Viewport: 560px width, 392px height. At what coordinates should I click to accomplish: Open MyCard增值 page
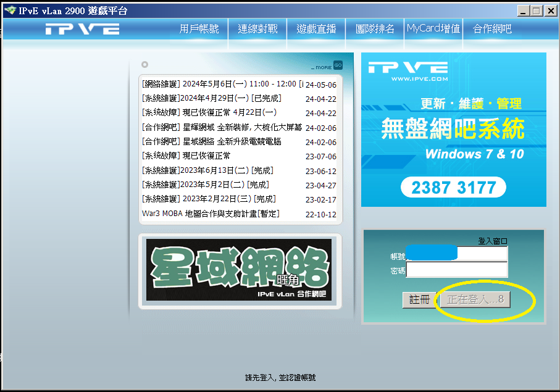pos(433,28)
